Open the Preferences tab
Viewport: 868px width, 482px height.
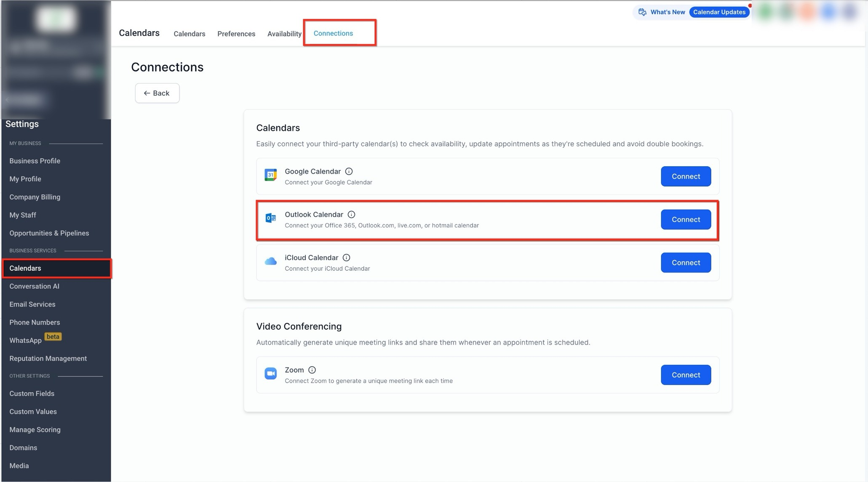pyautogui.click(x=236, y=34)
